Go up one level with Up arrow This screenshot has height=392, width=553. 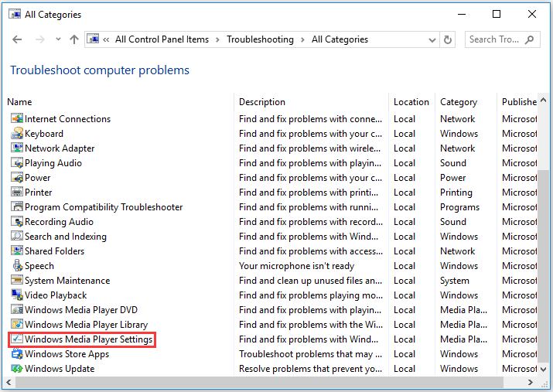[74, 39]
